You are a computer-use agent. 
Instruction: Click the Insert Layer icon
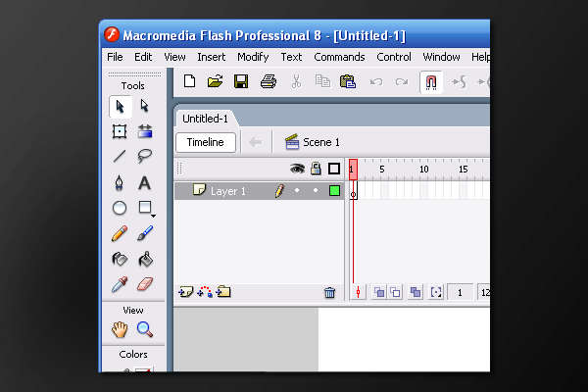pos(185,292)
